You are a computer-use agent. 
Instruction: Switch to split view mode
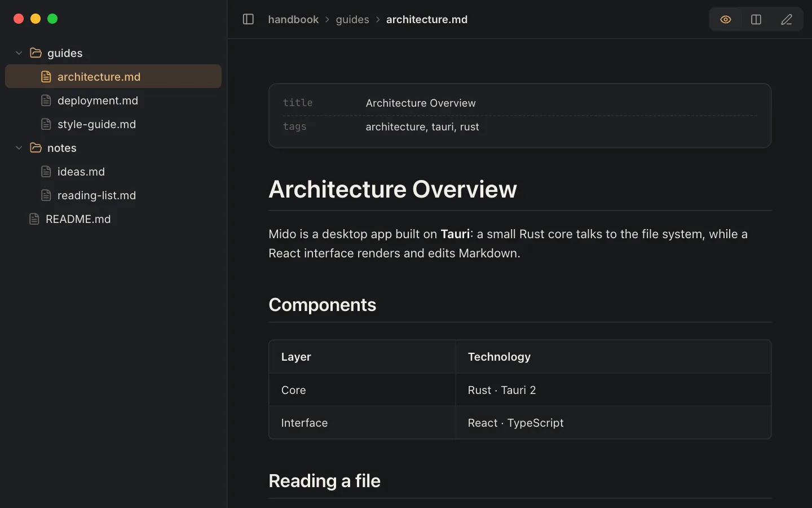pos(756,20)
